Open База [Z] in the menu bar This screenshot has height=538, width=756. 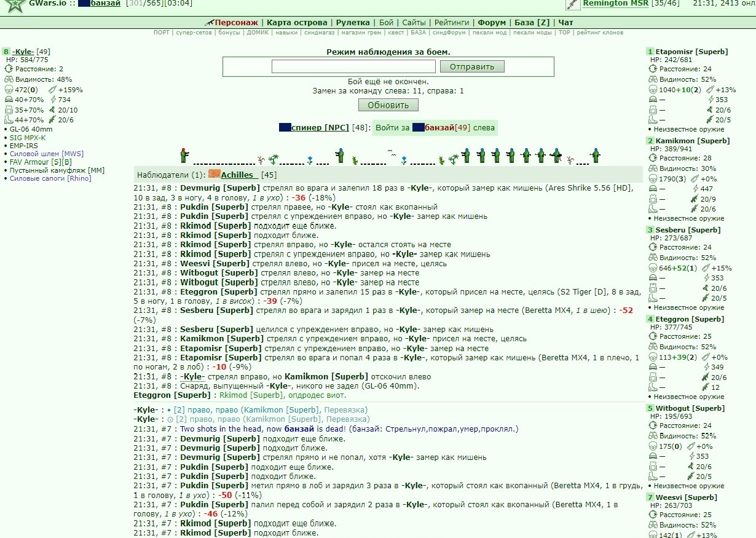(532, 23)
